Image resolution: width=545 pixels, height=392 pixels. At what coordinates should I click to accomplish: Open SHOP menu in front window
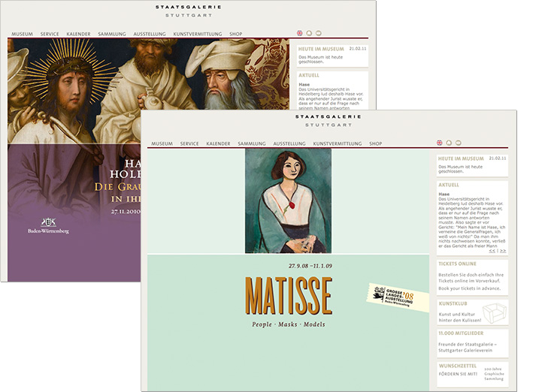point(375,143)
